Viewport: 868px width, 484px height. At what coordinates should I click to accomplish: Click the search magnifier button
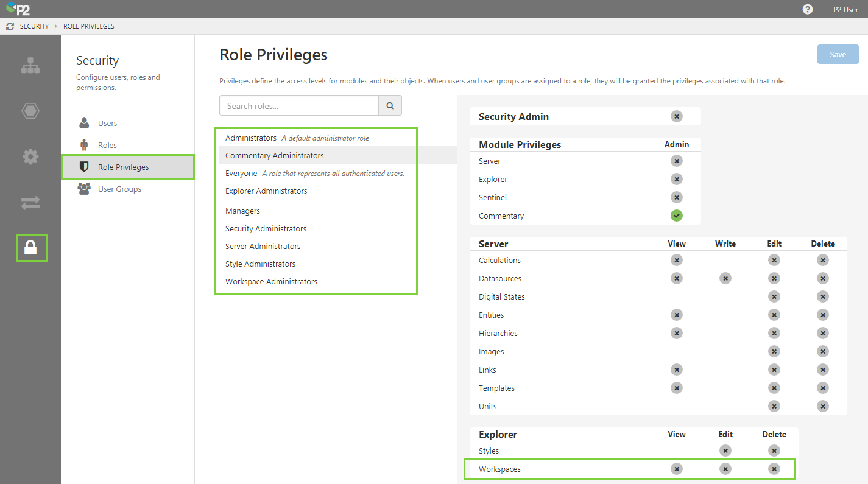(390, 106)
